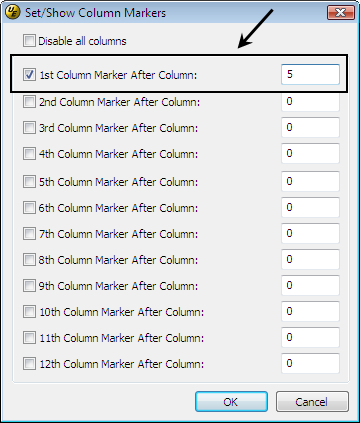Click the 5th column marker number field
This screenshot has width=360, height=423.
pyautogui.click(x=310, y=181)
